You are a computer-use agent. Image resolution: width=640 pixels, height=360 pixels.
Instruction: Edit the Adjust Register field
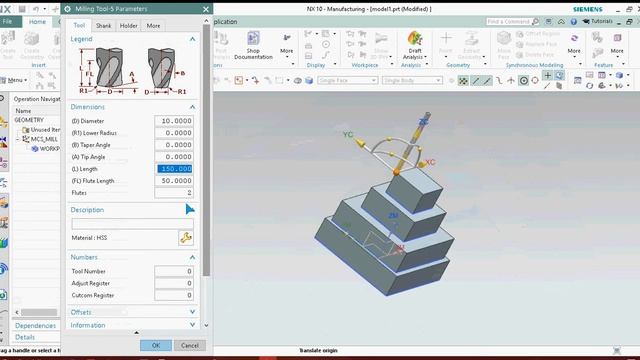pyautogui.click(x=174, y=283)
